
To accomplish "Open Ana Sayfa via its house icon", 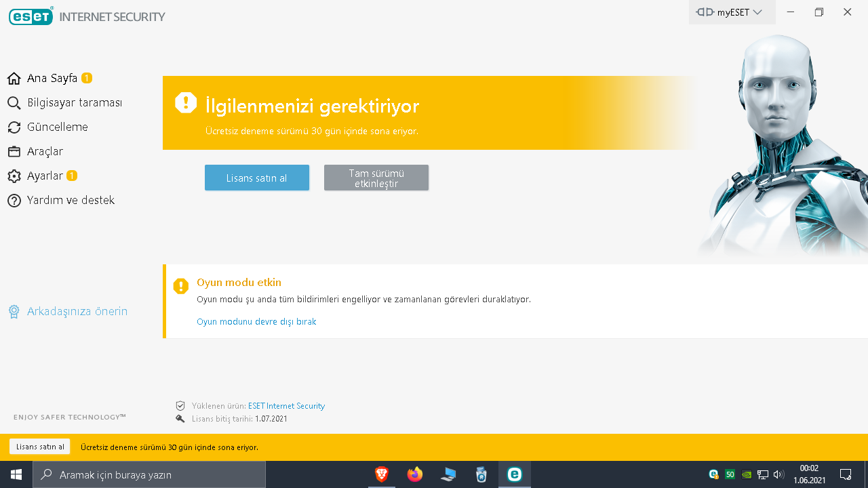I will tap(14, 79).
